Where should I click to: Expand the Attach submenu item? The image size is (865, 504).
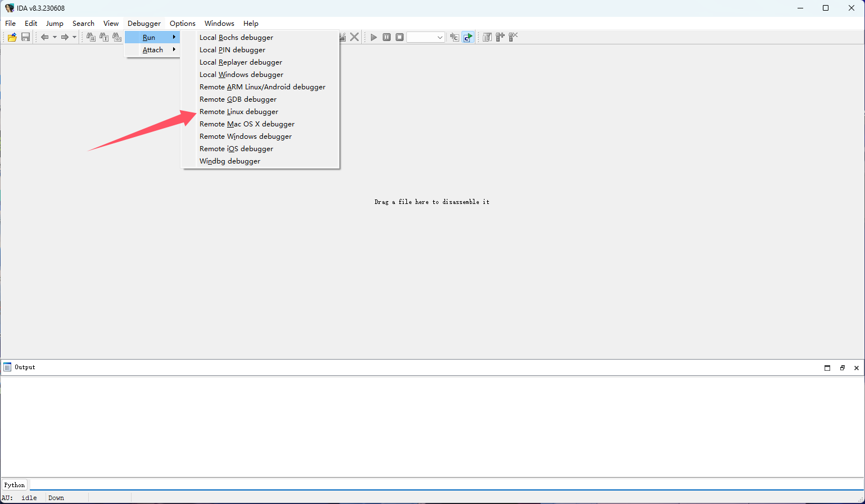152,49
